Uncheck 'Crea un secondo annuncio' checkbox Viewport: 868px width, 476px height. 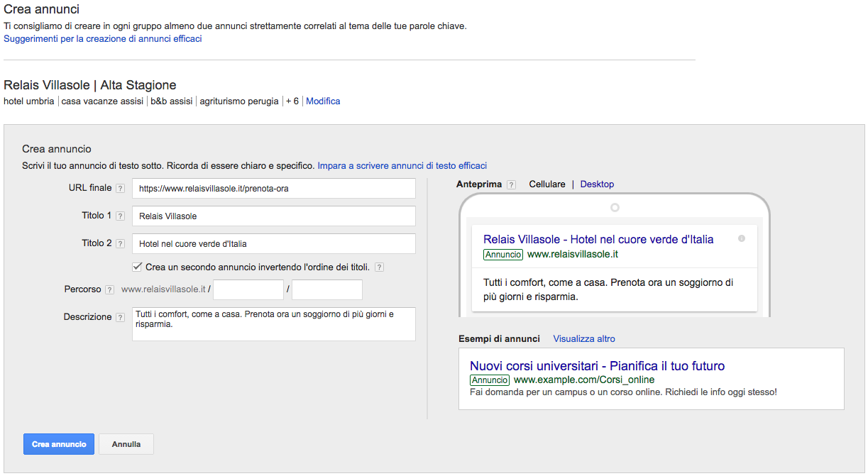[138, 267]
